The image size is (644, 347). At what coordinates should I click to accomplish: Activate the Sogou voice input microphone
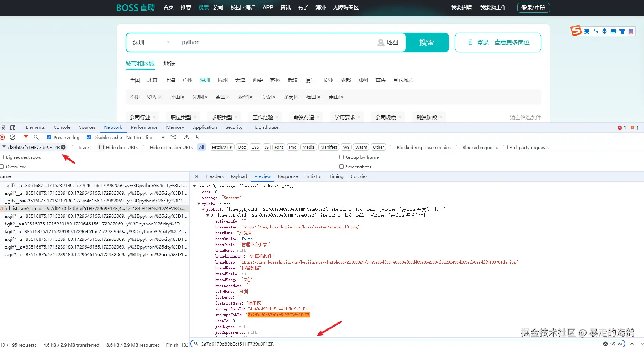tap(604, 31)
